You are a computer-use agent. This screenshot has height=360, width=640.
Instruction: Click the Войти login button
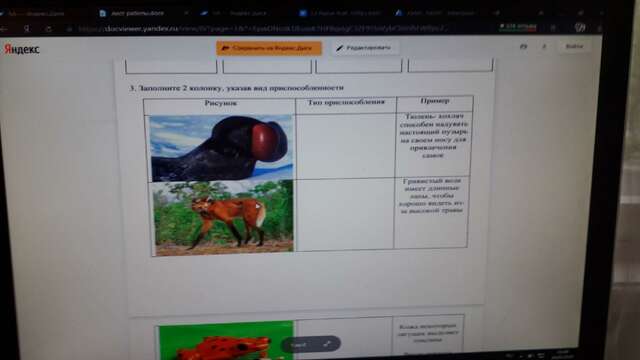(x=574, y=46)
